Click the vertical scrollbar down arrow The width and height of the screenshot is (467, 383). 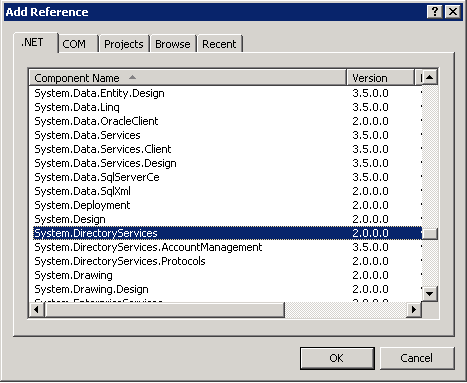430,294
